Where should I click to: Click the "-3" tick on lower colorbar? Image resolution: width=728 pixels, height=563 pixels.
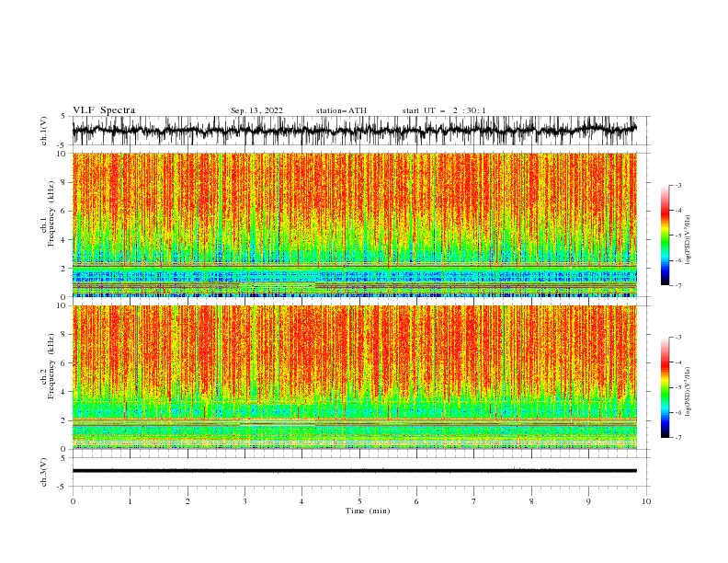(x=677, y=338)
